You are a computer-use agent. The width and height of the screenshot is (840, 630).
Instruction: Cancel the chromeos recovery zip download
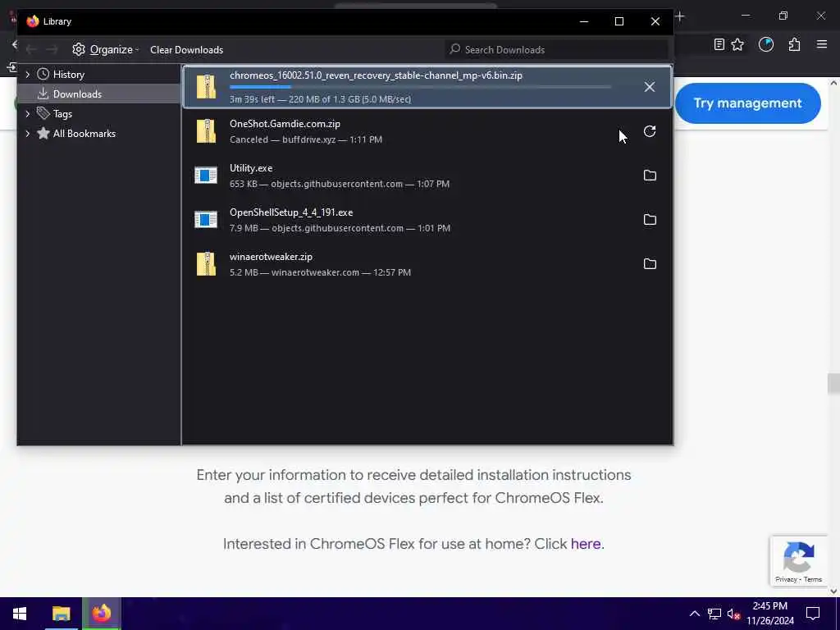click(x=650, y=87)
